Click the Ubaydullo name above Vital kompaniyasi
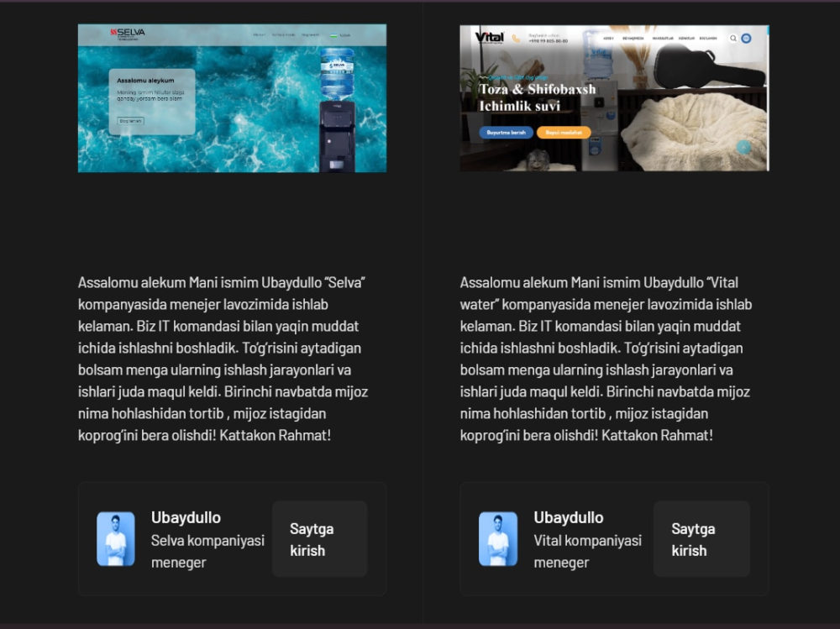840x629 pixels. 569,517
